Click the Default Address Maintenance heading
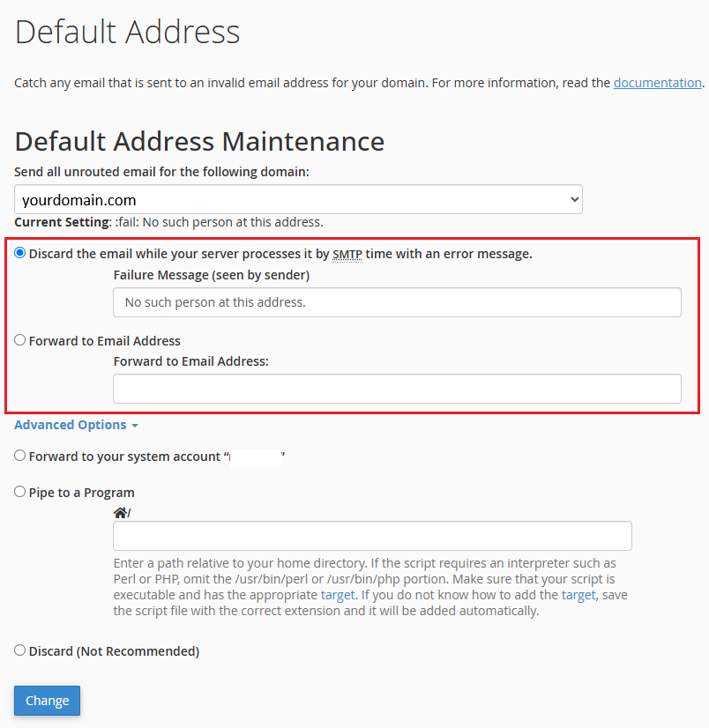Viewport: 709px width, 728px height. [199, 141]
